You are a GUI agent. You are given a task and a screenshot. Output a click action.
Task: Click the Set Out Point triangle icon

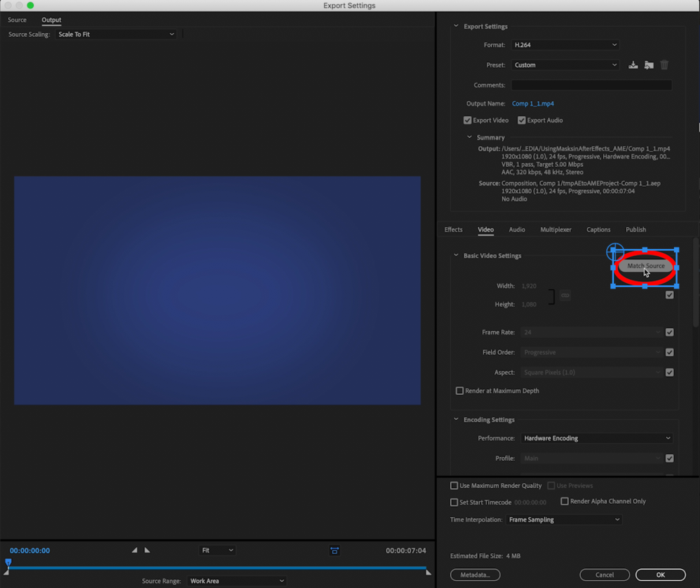click(x=147, y=550)
